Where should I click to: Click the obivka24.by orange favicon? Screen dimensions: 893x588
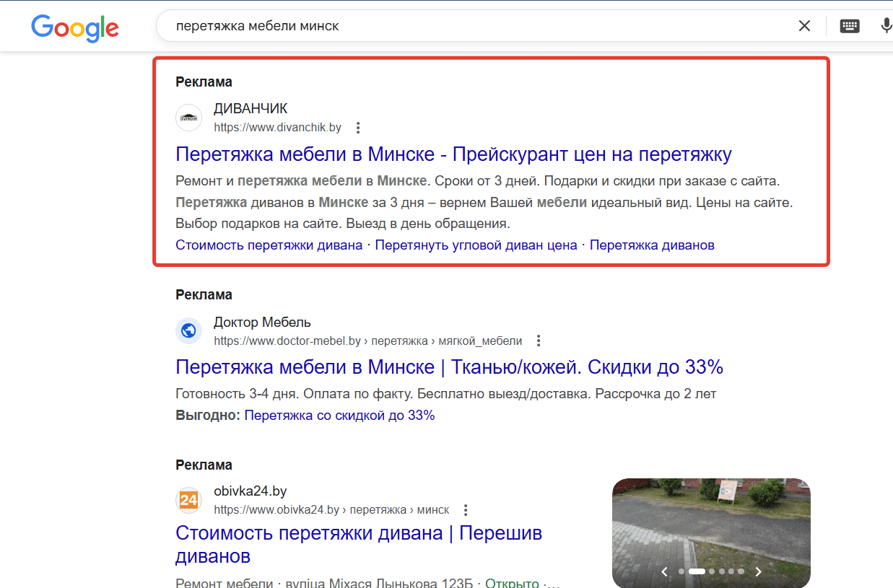(x=188, y=500)
